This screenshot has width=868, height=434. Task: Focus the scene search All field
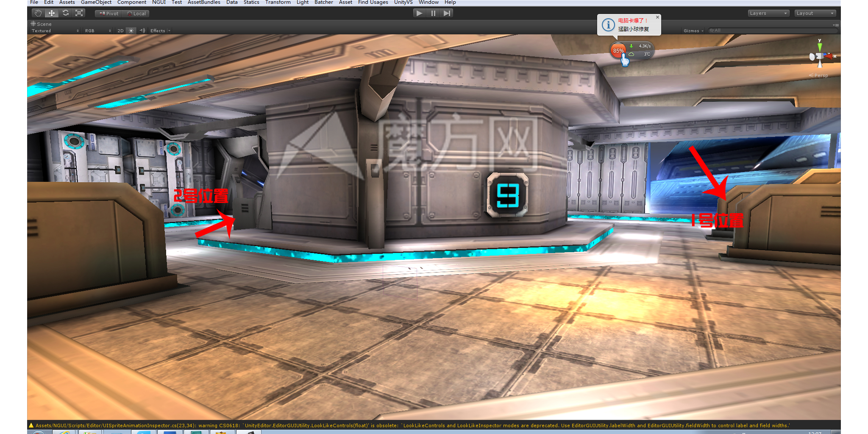tap(772, 31)
